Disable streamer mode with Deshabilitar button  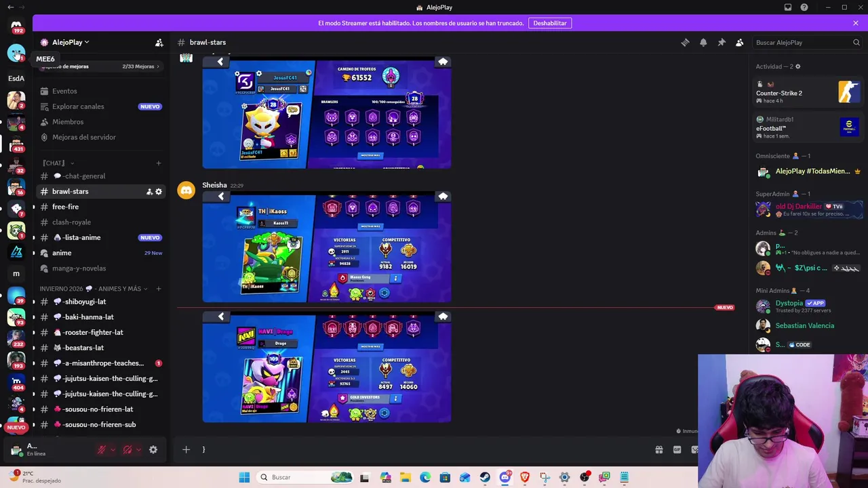pos(550,23)
